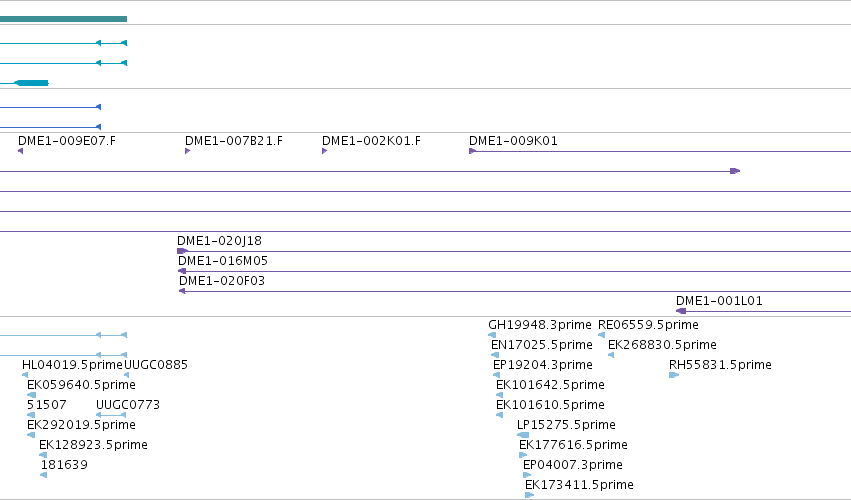The image size is (851, 500).
Task: Click the RE06559.5prime EST marker
Action: tap(601, 335)
